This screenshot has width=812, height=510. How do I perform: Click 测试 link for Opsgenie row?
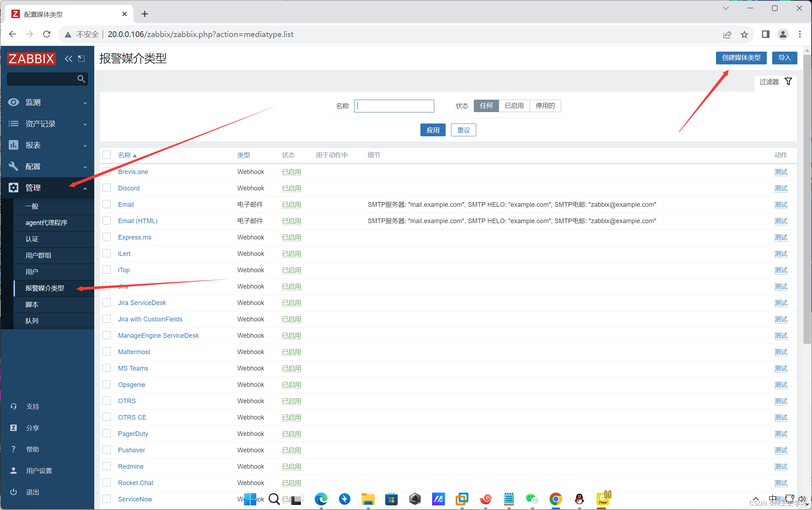tap(781, 385)
